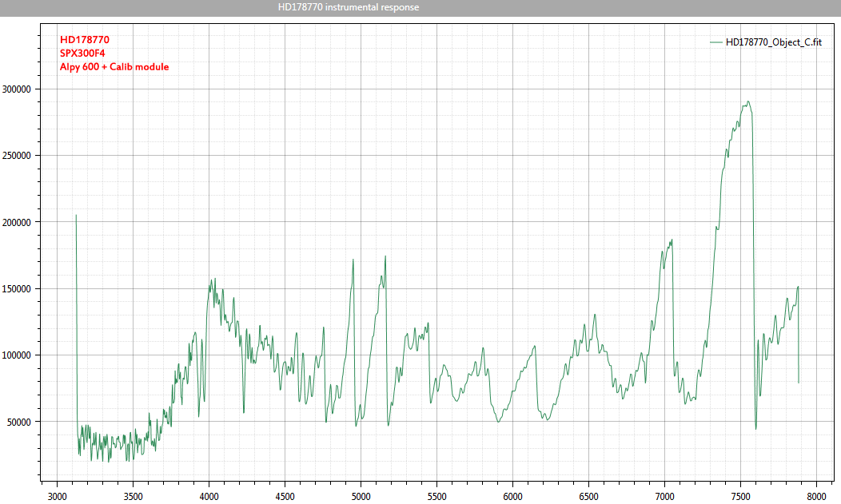Viewport: 841px width, 504px height.
Task: Click the x-axis label "5500"
Action: pyautogui.click(x=436, y=497)
